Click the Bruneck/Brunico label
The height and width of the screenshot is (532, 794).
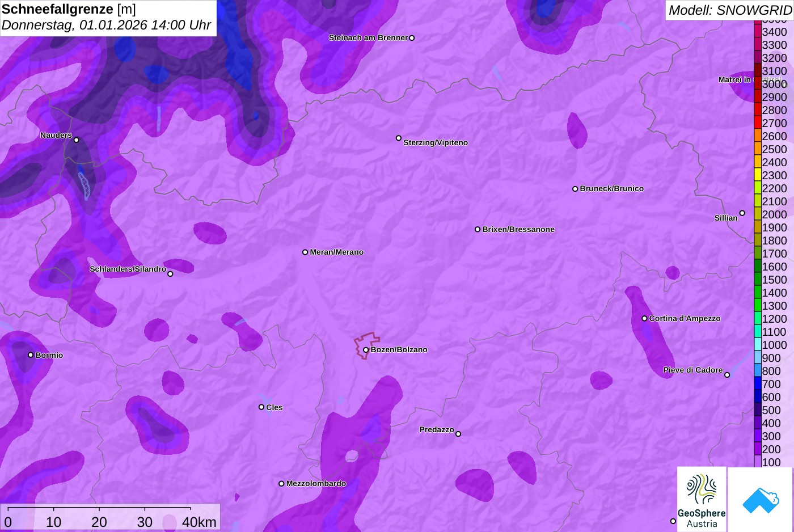[x=612, y=188]
